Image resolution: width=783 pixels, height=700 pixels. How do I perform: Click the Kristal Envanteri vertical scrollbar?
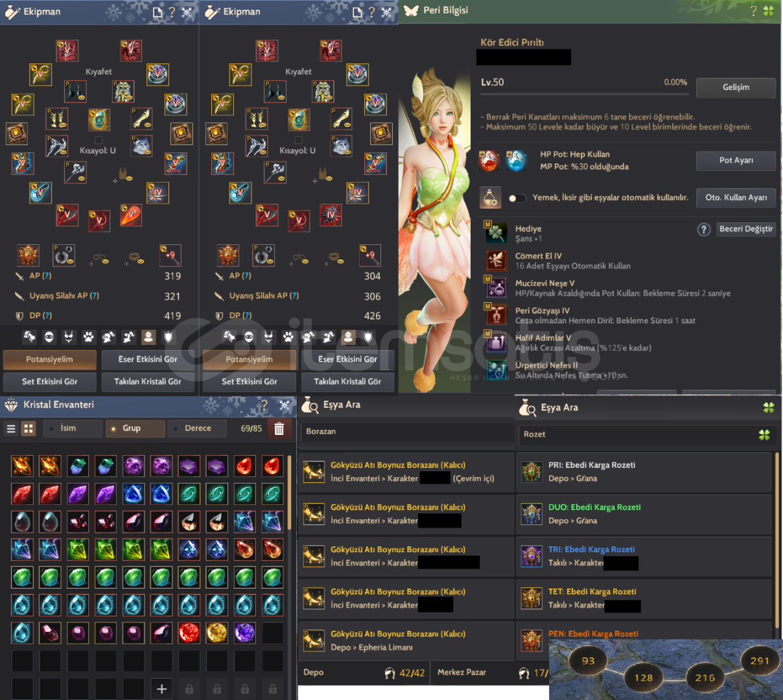[x=289, y=493]
